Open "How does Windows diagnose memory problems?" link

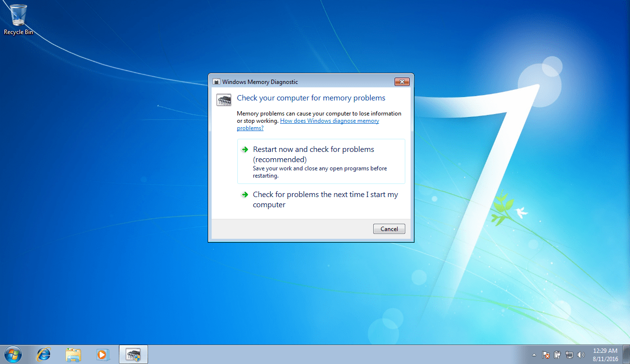pyautogui.click(x=329, y=120)
